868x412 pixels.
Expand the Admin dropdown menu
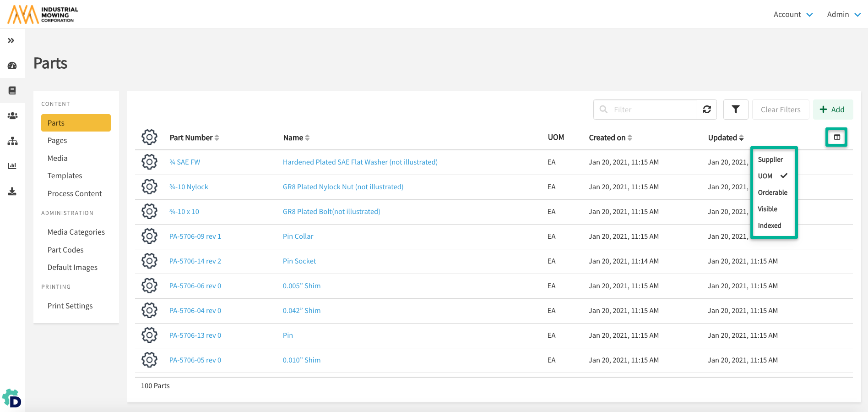click(843, 15)
